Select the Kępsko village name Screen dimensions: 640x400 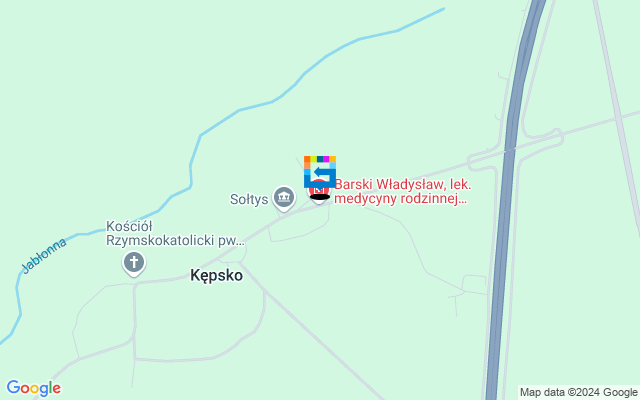tap(217, 276)
